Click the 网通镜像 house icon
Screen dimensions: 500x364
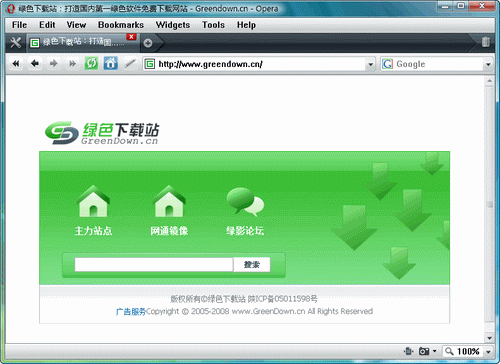tap(169, 202)
